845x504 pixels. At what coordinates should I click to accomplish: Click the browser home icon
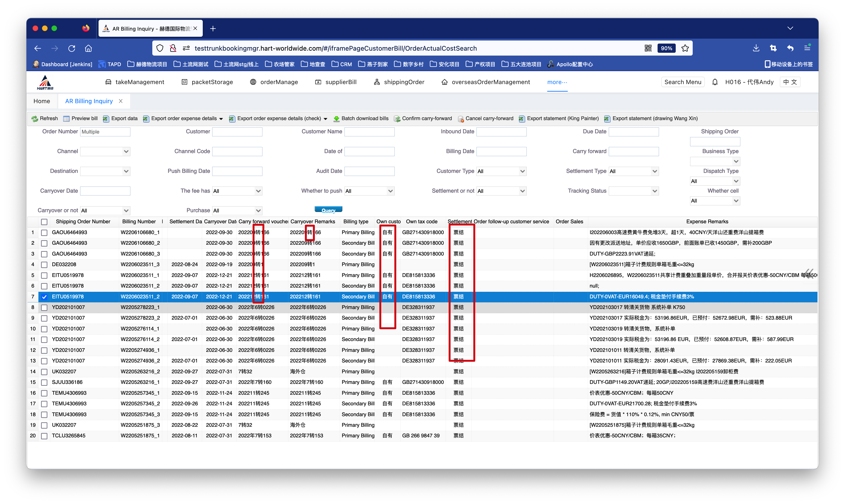[x=88, y=48]
